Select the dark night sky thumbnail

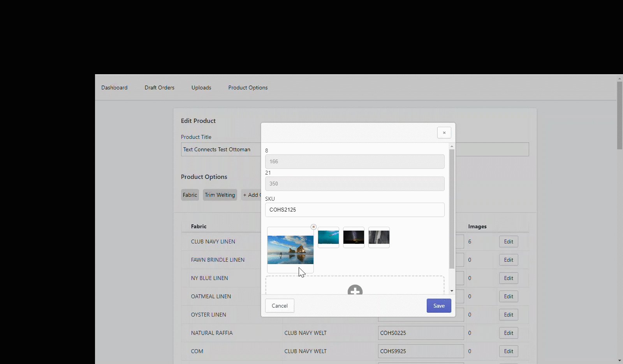click(x=354, y=237)
